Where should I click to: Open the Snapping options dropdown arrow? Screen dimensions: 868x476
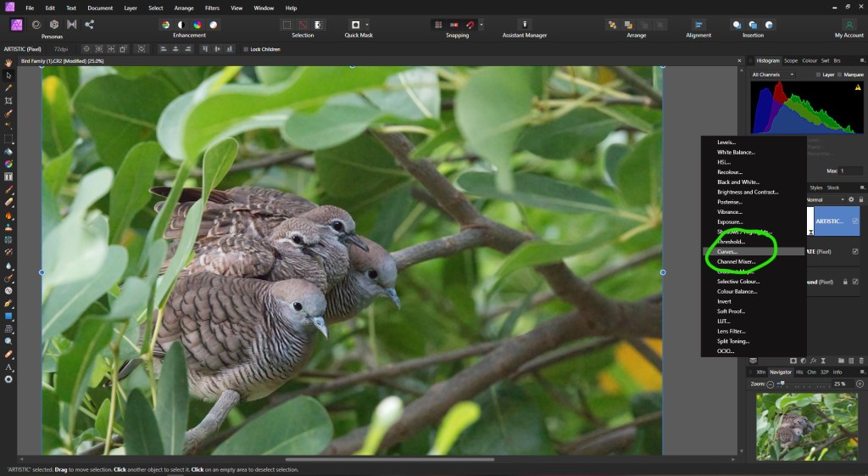click(x=481, y=25)
